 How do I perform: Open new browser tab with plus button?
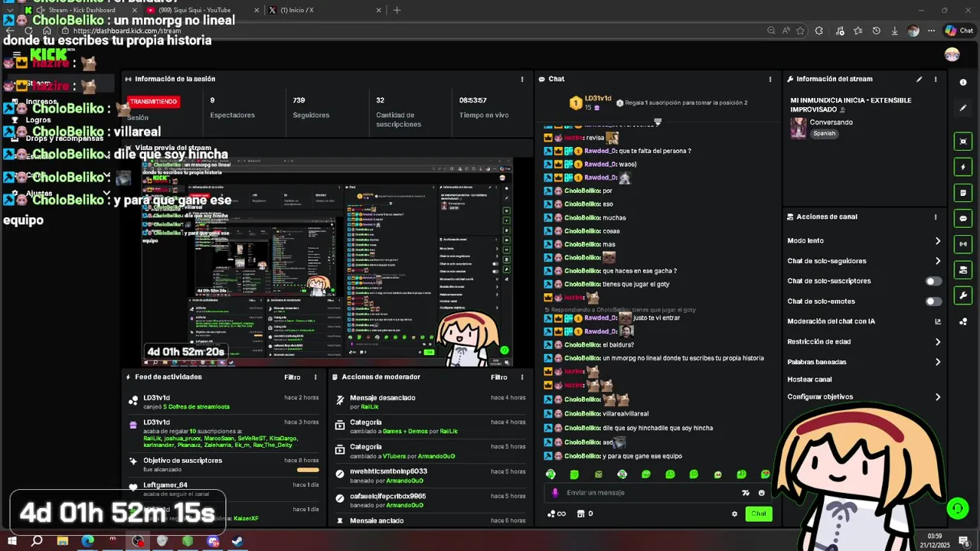[396, 10]
